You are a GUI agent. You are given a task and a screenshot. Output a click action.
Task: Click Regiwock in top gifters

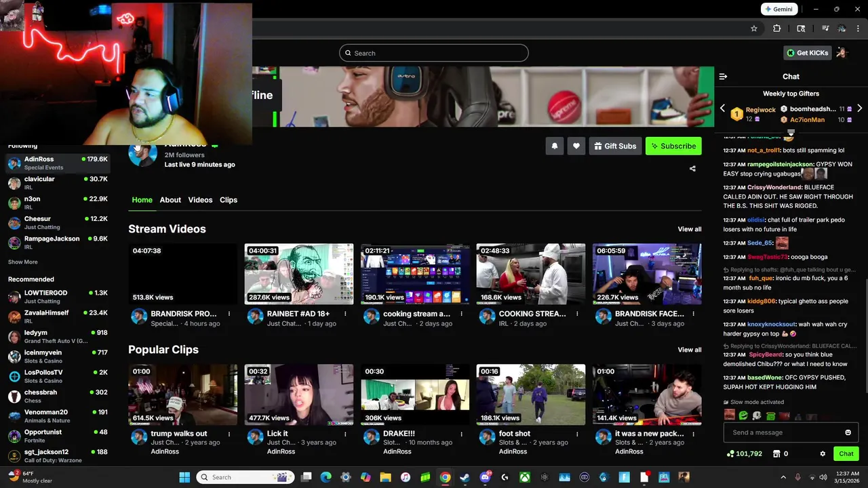click(760, 110)
